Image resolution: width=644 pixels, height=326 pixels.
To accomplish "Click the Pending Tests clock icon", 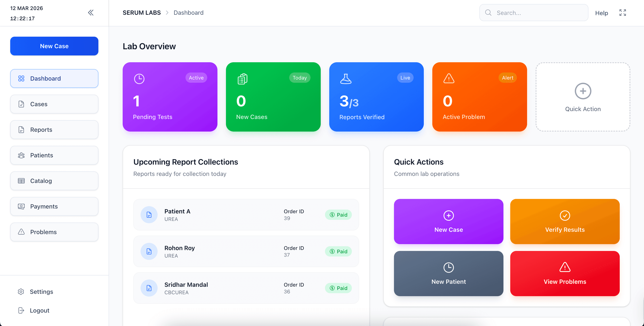I will (x=139, y=79).
